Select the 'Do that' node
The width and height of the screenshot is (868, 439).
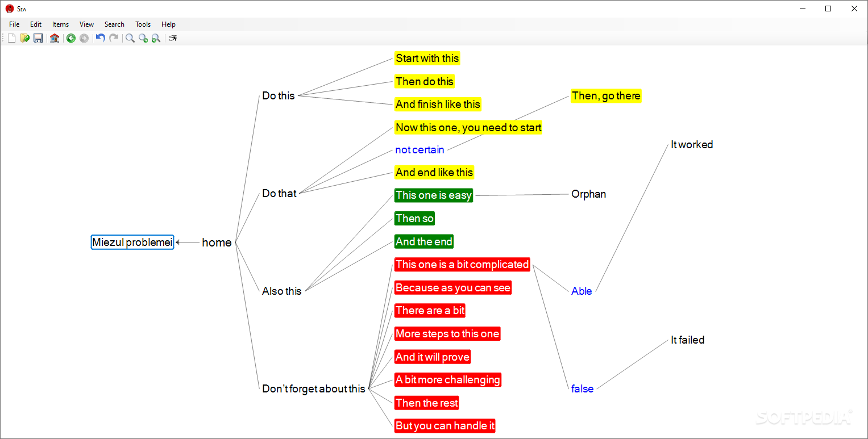pos(279,194)
